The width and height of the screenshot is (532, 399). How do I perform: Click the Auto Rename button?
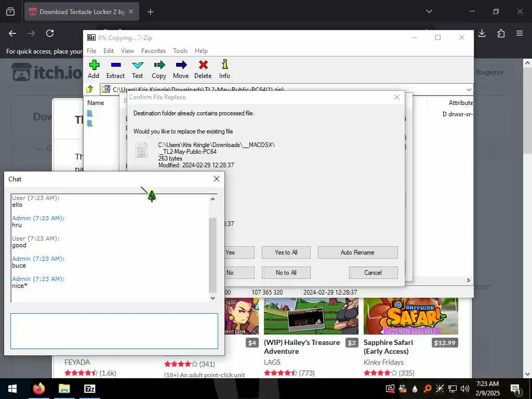(357, 252)
